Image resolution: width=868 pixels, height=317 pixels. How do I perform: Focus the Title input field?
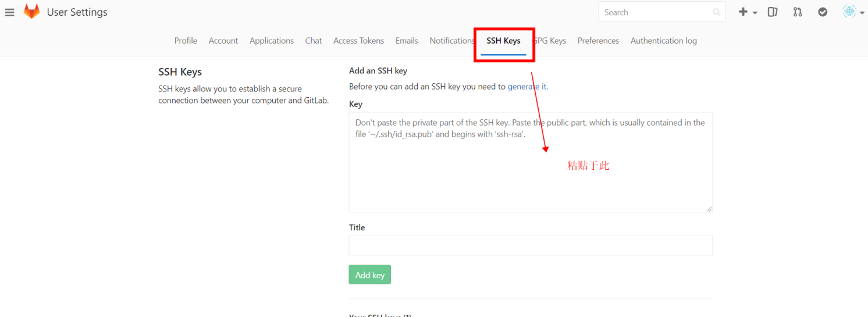coord(531,245)
